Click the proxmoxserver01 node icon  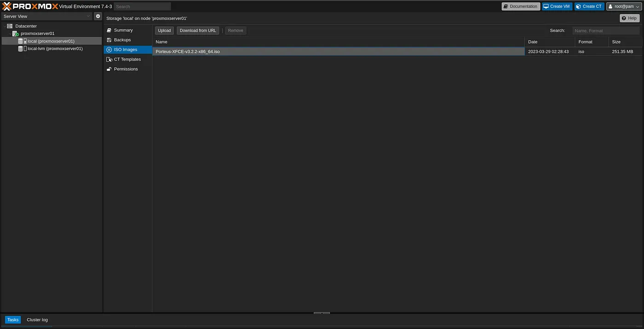[15, 34]
